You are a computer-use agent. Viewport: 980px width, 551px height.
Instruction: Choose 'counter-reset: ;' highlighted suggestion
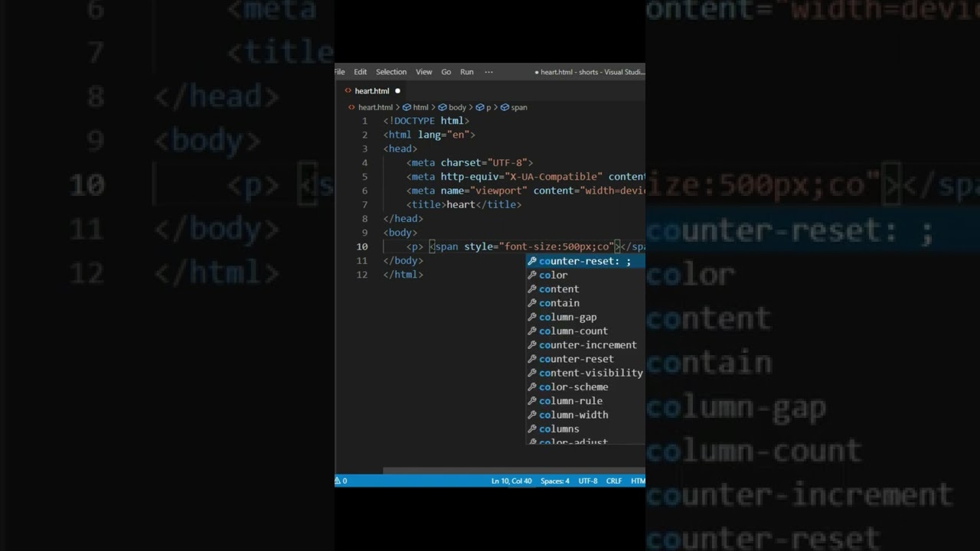point(586,261)
